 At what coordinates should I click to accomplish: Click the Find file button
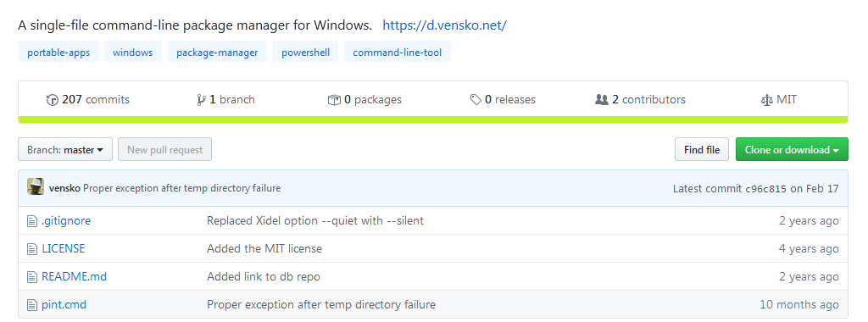pyautogui.click(x=702, y=149)
